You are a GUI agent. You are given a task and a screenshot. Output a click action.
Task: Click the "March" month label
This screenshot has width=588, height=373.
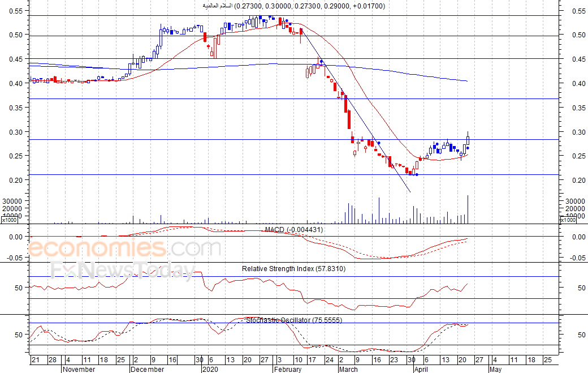click(x=348, y=369)
